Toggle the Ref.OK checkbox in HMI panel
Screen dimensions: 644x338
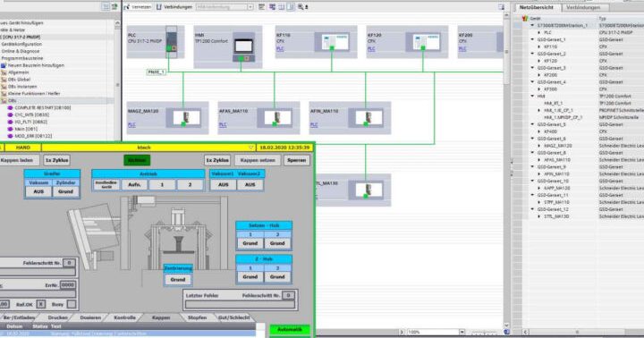(x=40, y=304)
